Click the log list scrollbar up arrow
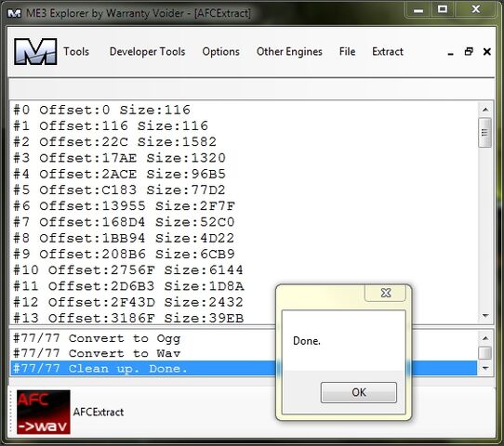Image resolution: width=504 pixels, height=446 pixels. 485,338
